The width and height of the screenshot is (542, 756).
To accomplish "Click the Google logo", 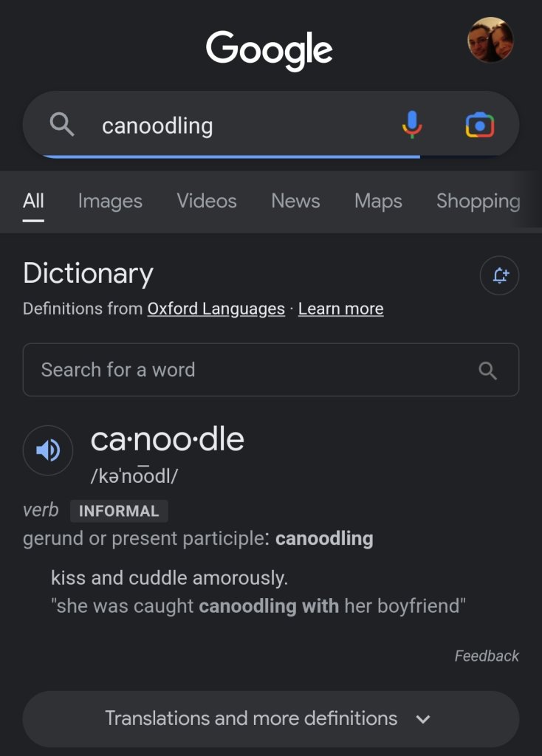I will point(270,50).
